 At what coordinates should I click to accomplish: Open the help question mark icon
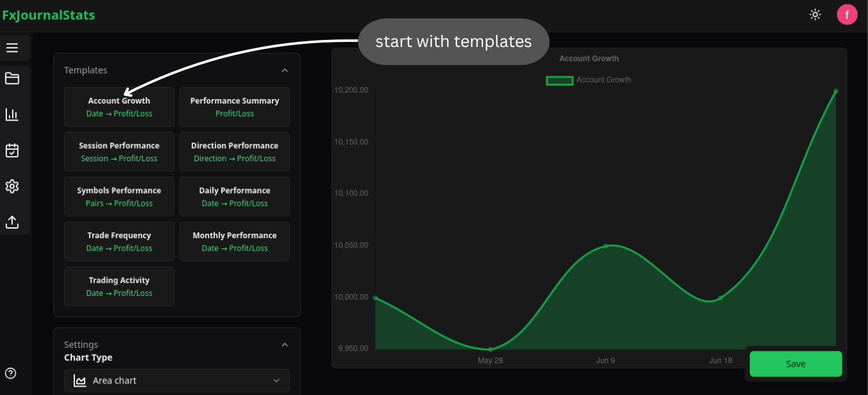click(11, 373)
